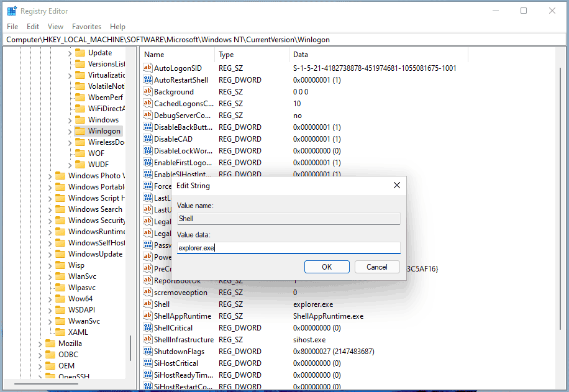Expand the Windows key in the tree
The height and width of the screenshot is (392, 569).
(x=70, y=119)
